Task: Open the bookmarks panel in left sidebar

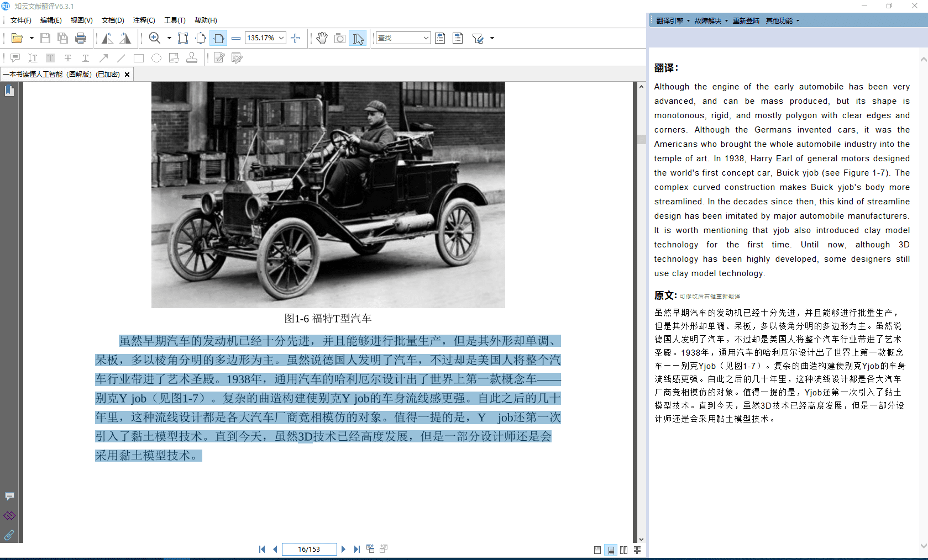Action: coord(9,91)
